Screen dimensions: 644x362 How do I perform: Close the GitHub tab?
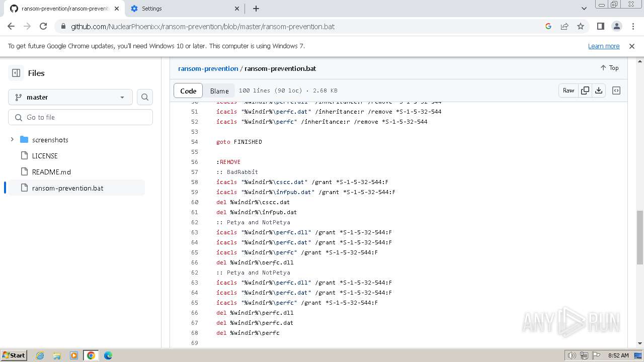coord(117,9)
